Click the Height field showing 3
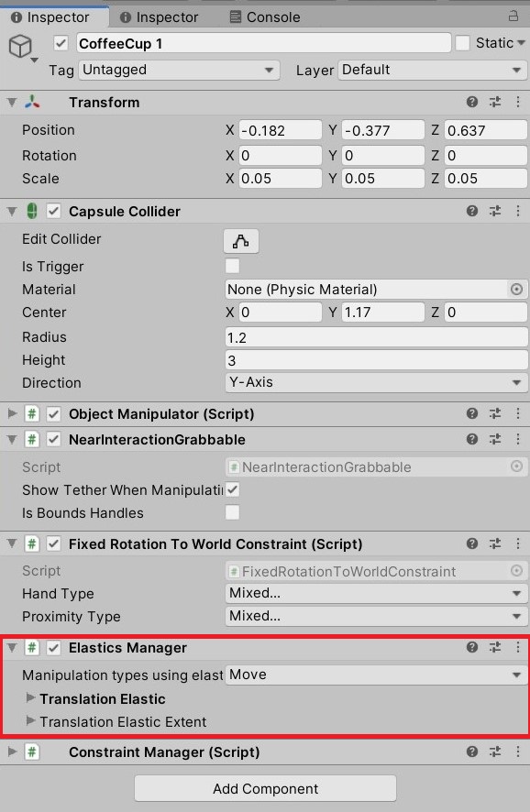 click(x=377, y=360)
